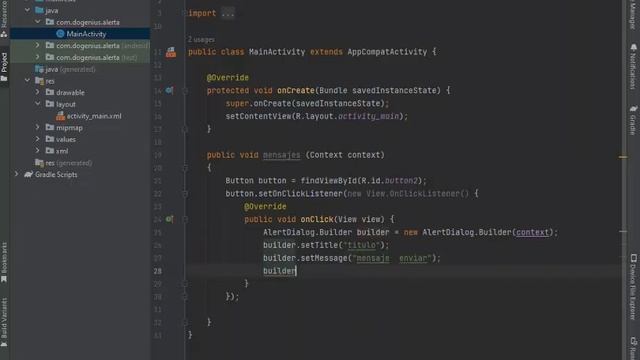640x360 pixels.
Task: Select activity_main.xml in the project tree
Action: pos(94,116)
